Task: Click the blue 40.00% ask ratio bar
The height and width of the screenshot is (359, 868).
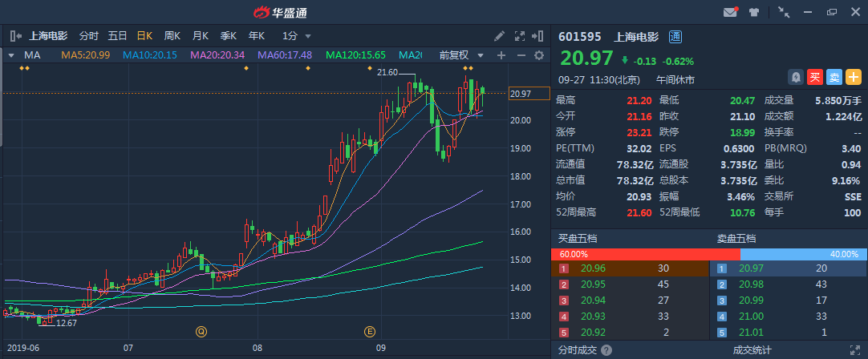Action: point(803,255)
